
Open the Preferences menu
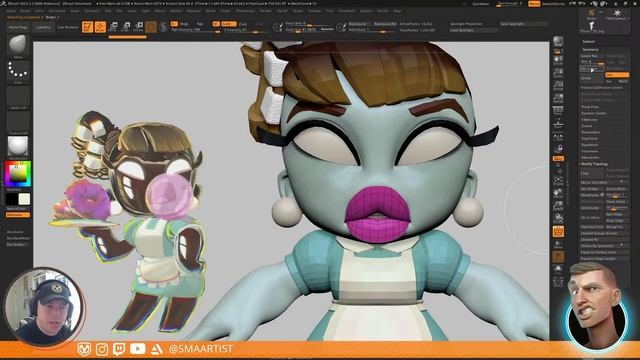(245, 11)
